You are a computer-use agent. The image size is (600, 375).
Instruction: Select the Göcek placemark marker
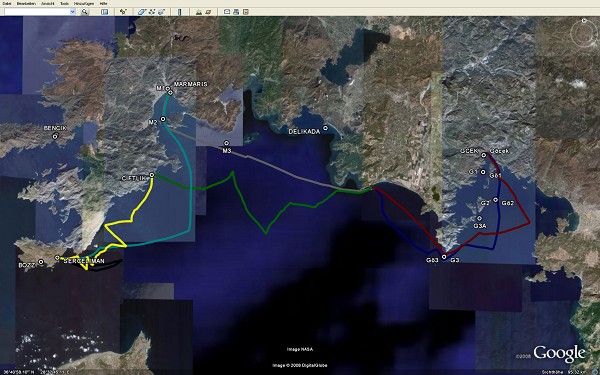(484, 155)
